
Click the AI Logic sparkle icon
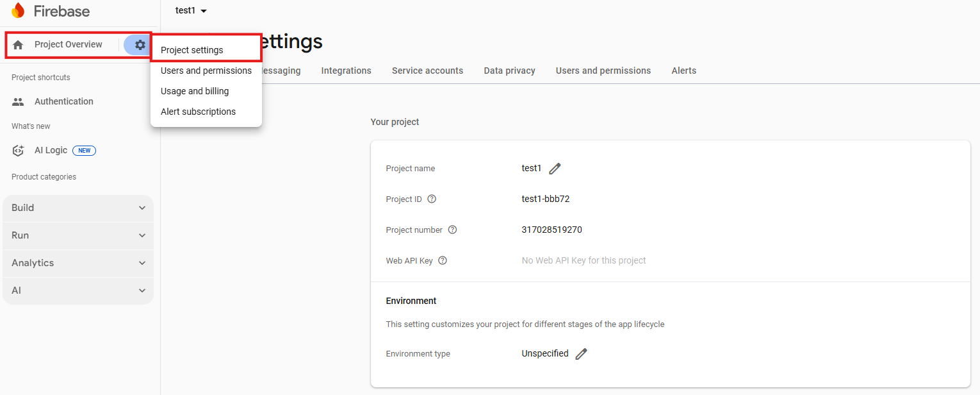tap(19, 151)
